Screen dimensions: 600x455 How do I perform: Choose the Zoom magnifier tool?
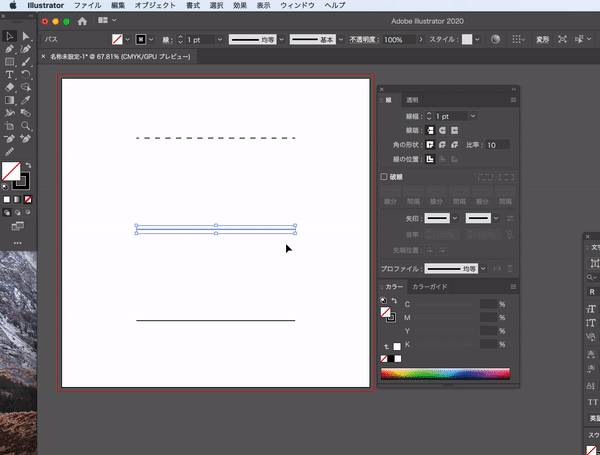(x=25, y=127)
